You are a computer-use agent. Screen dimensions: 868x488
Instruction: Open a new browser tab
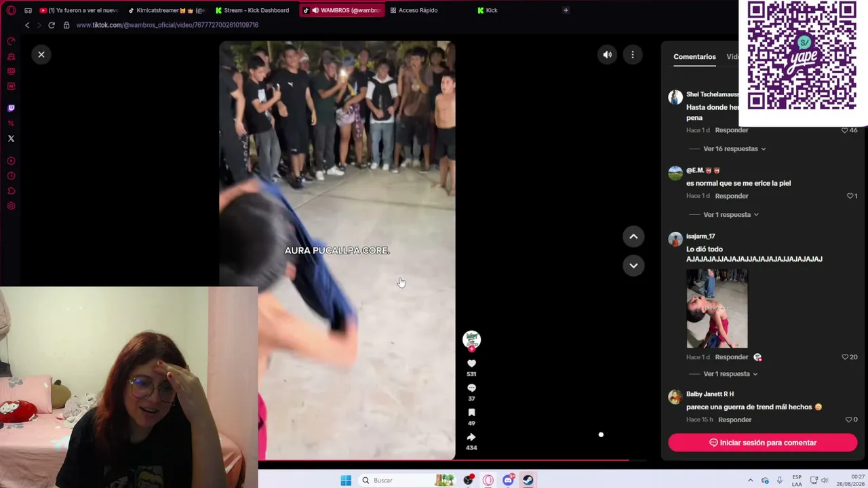coord(566,10)
